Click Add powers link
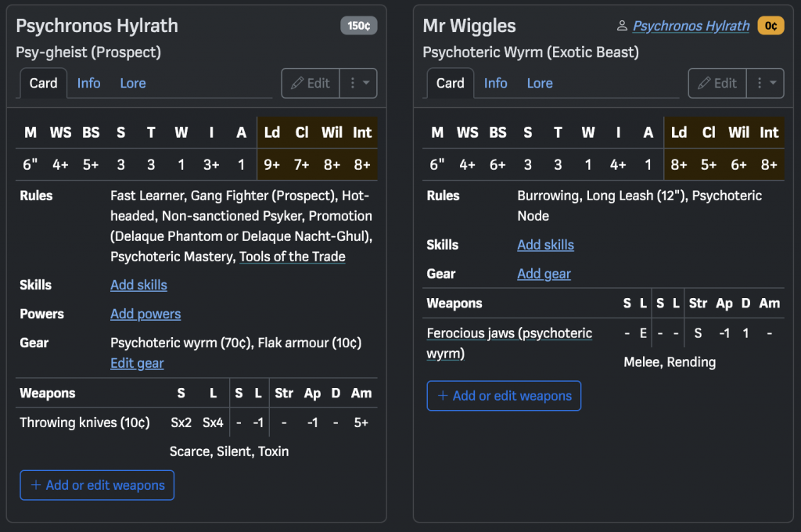801x532 pixels. pyautogui.click(x=145, y=314)
